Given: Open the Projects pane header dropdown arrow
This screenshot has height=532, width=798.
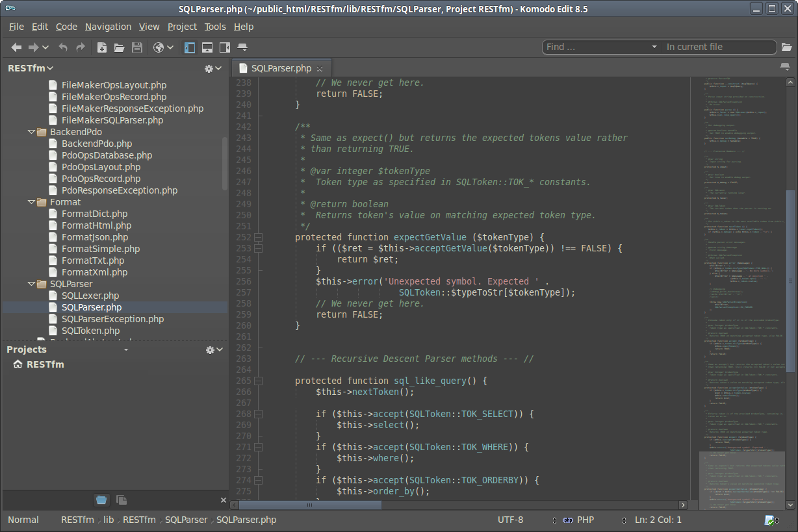Looking at the screenshot, I should tap(126, 349).
